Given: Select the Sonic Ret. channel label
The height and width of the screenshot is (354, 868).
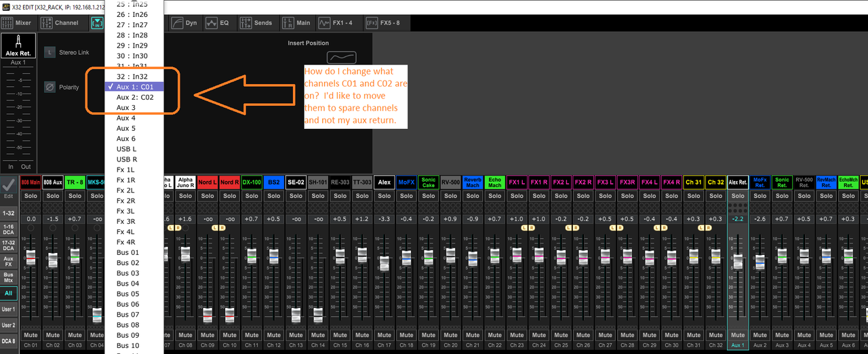Looking at the screenshot, I should [x=782, y=182].
